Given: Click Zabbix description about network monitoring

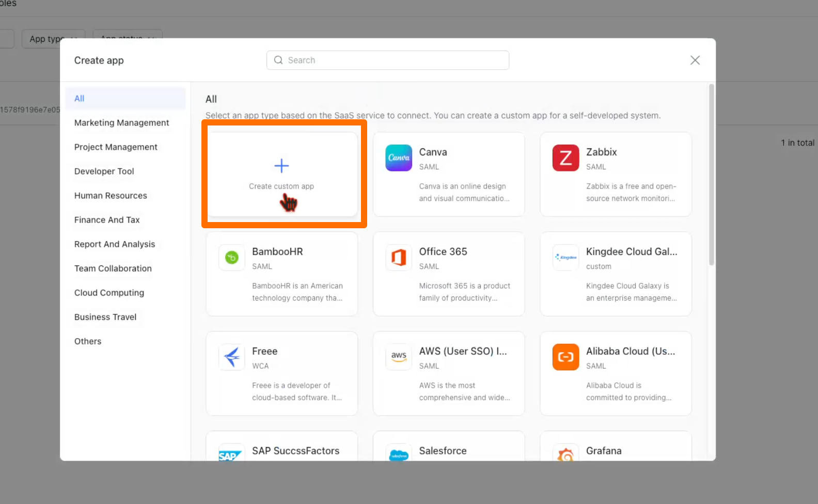Looking at the screenshot, I should 631,192.
